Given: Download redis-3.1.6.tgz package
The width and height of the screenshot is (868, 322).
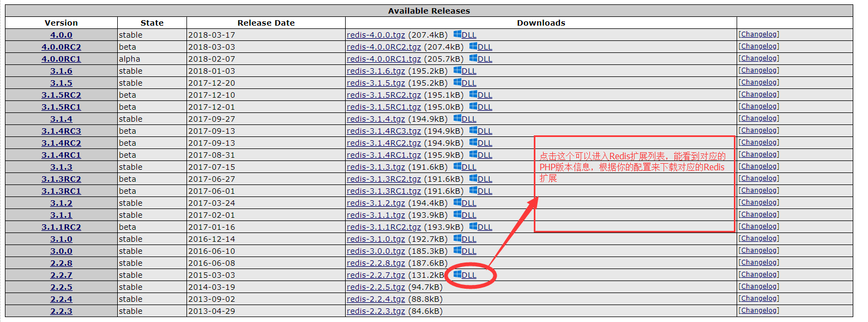Looking at the screenshot, I should point(376,71).
